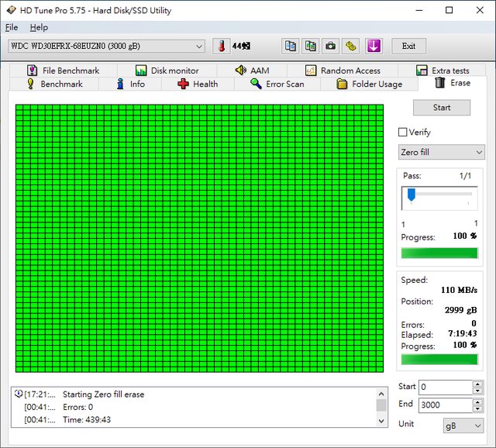Viewport: 496px width, 448px height.
Task: Open options via the wrench toolbar icon
Action: [351, 47]
